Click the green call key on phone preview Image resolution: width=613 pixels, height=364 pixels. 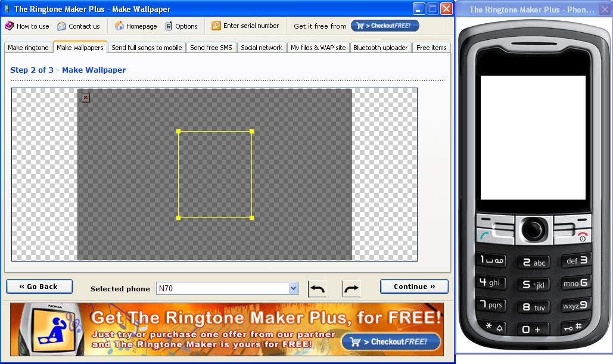point(485,236)
